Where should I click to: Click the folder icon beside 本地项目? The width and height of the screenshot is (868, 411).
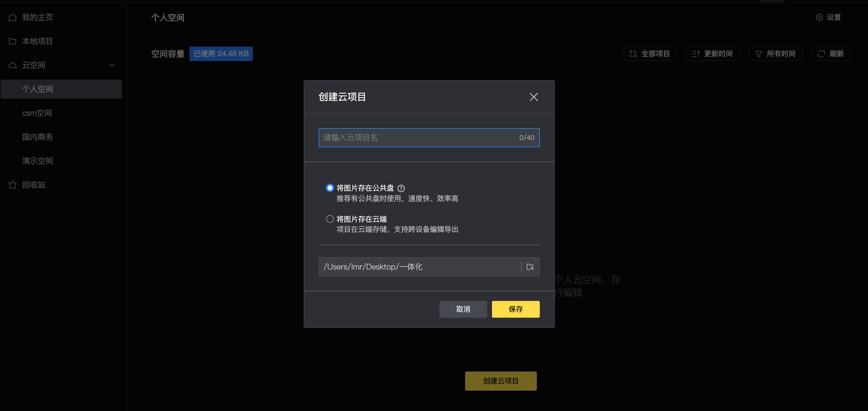pyautogui.click(x=13, y=41)
